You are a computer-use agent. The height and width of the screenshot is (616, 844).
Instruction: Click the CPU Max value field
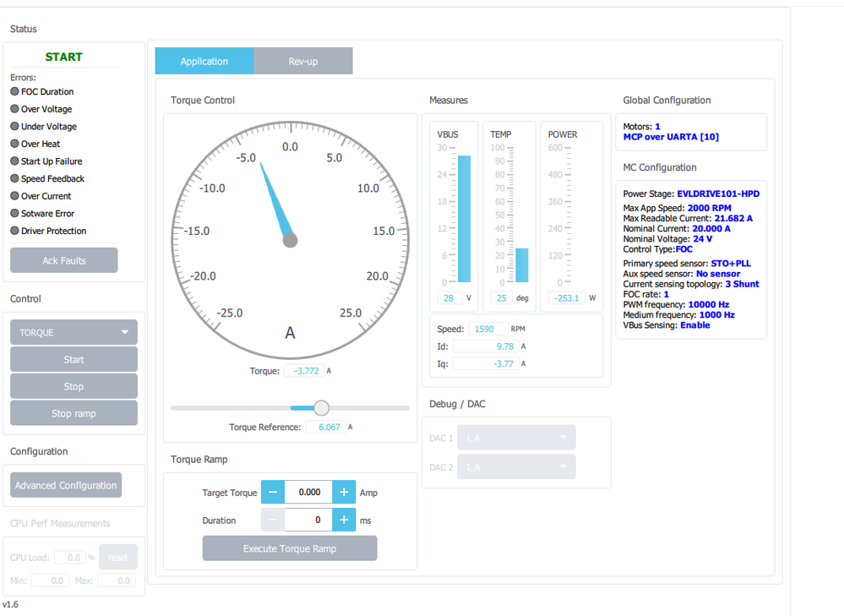pyautogui.click(x=117, y=581)
